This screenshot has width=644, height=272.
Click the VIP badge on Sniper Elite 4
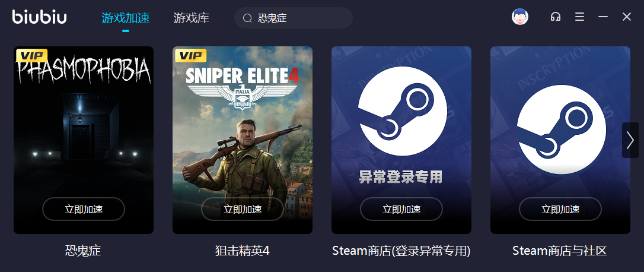[x=190, y=56]
